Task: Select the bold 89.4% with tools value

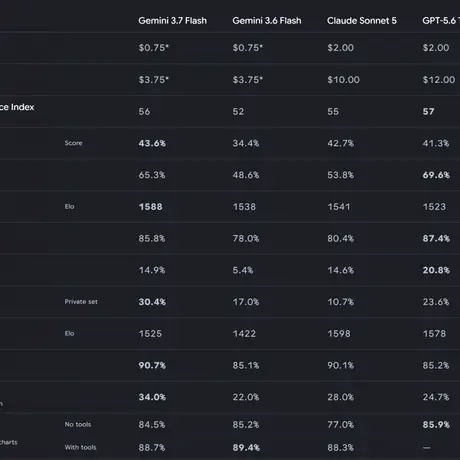Action: point(246,448)
